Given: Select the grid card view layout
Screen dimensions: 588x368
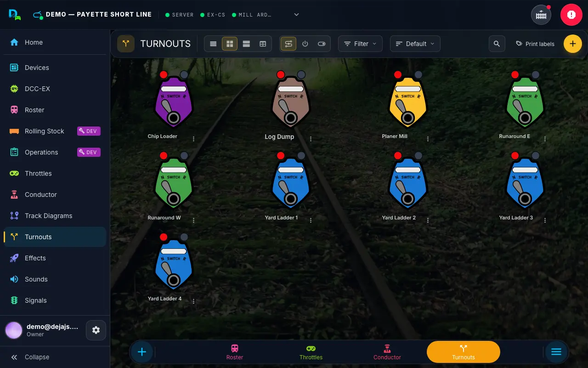Looking at the screenshot, I should tap(230, 44).
